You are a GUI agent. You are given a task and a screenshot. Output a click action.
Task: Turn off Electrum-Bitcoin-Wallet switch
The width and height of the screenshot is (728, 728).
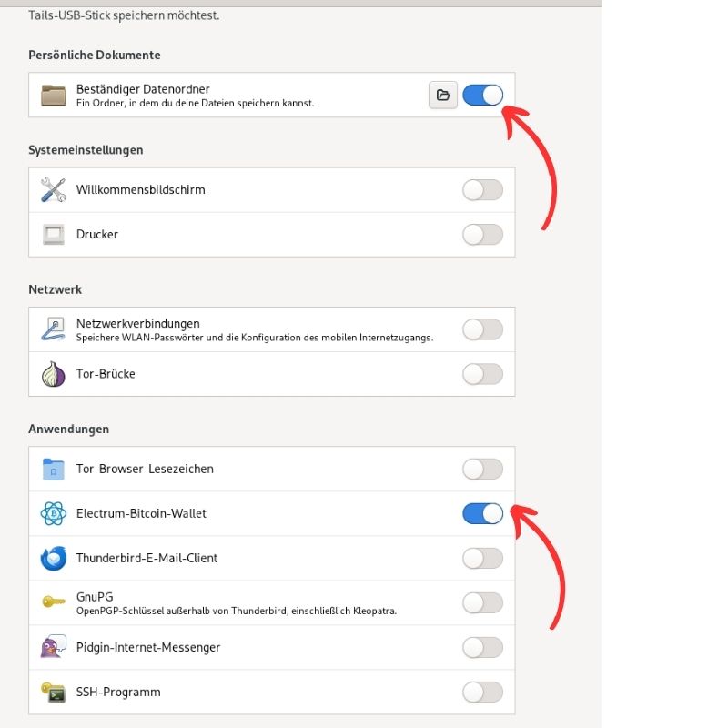pos(482,513)
